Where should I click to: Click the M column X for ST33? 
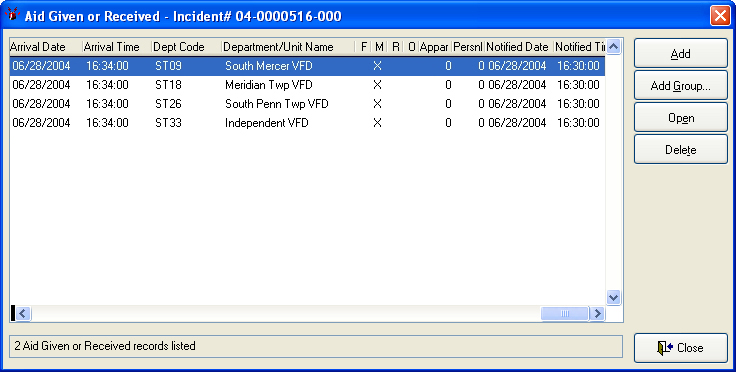[377, 123]
